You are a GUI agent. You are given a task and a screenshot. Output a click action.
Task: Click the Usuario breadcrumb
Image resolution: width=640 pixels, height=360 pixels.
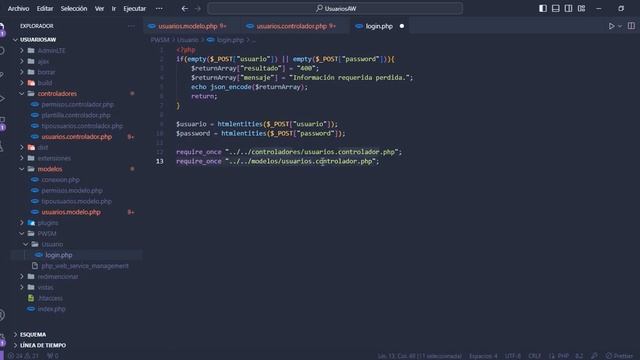pos(187,40)
